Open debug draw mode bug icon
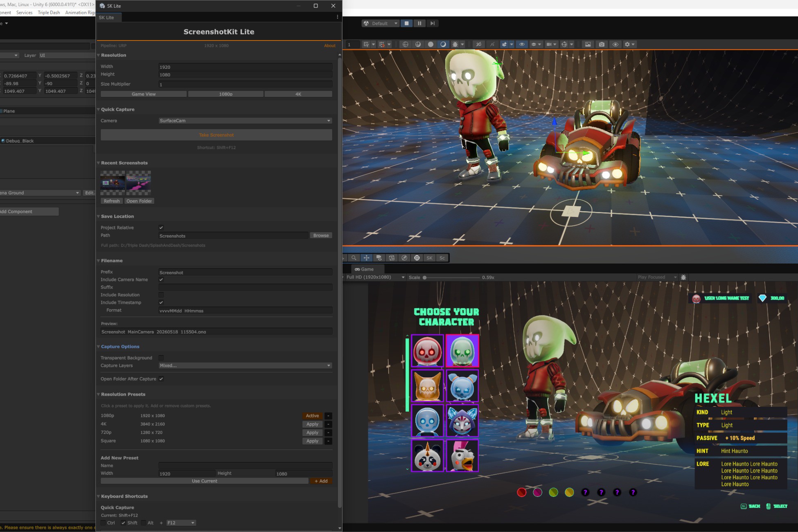798x532 pixels. 455,44
